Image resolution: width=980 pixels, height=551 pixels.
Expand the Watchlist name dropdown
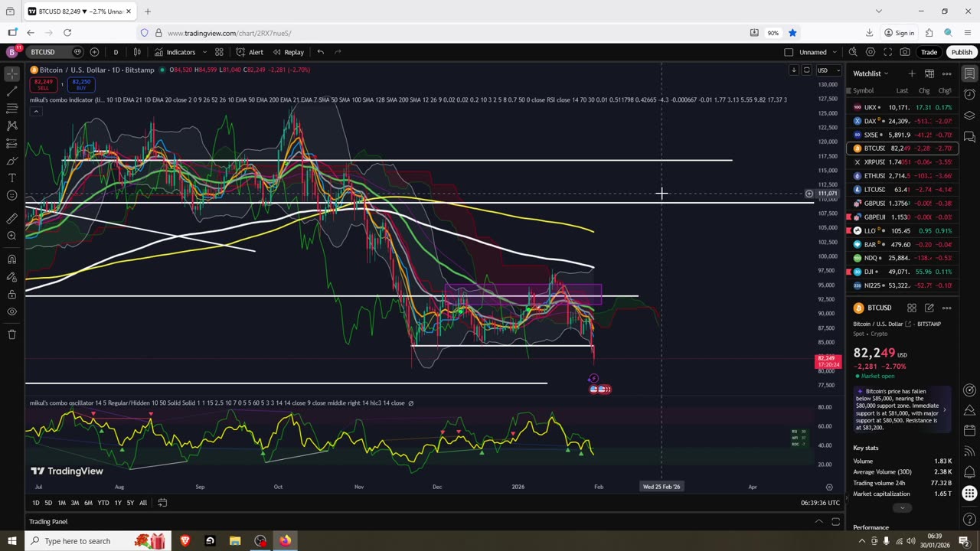tap(871, 73)
